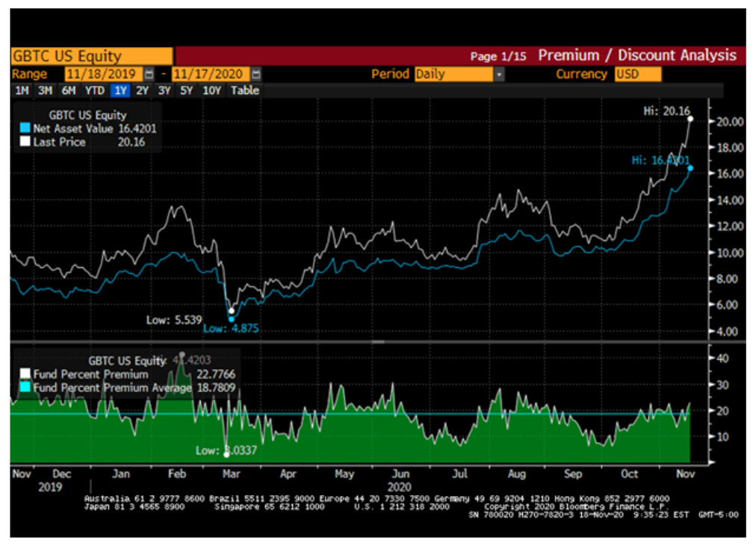
Task: Choose the 5Y range tab
Action: tap(187, 90)
